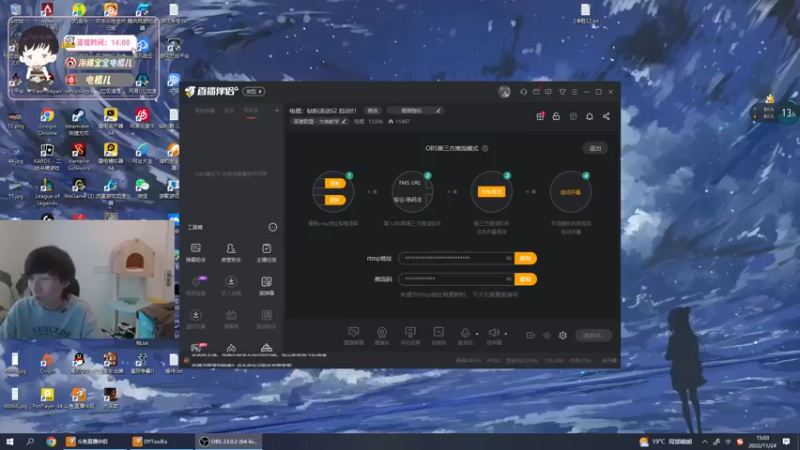Open the League of Legends desktop shortcut
The width and height of the screenshot is (800, 450).
coord(47,192)
